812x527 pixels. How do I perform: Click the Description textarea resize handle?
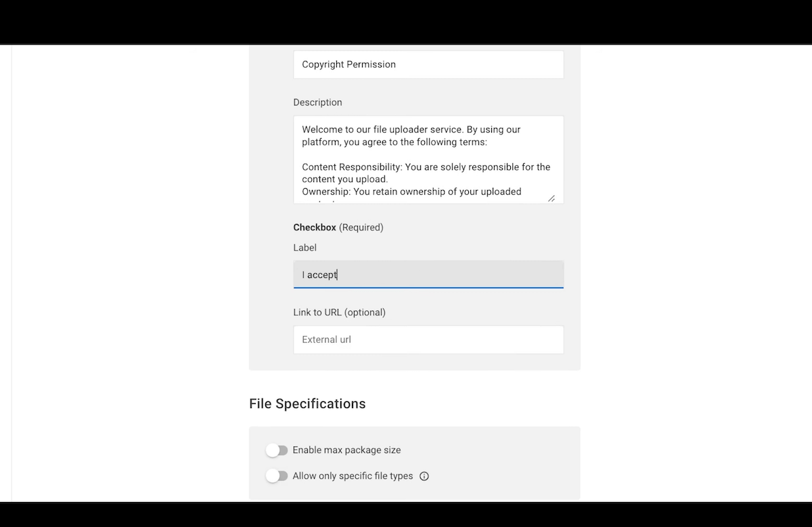tap(551, 198)
